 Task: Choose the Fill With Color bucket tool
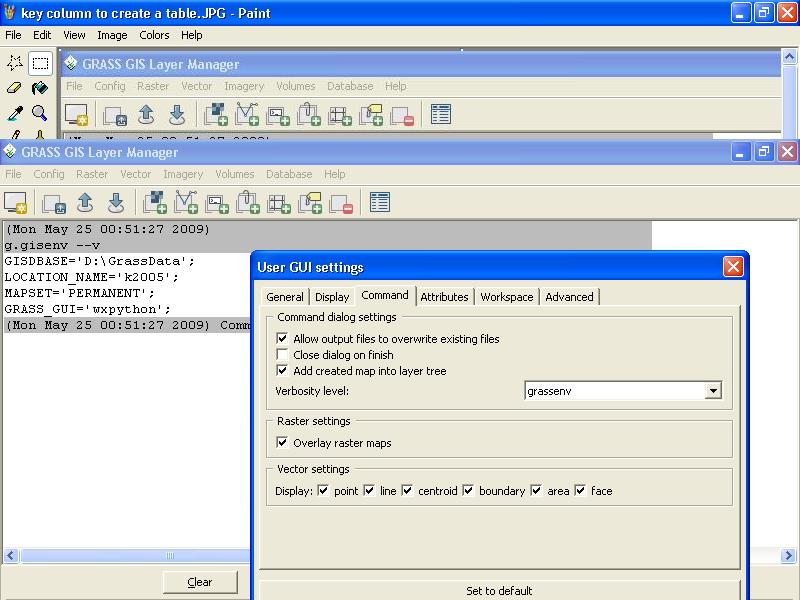point(40,88)
